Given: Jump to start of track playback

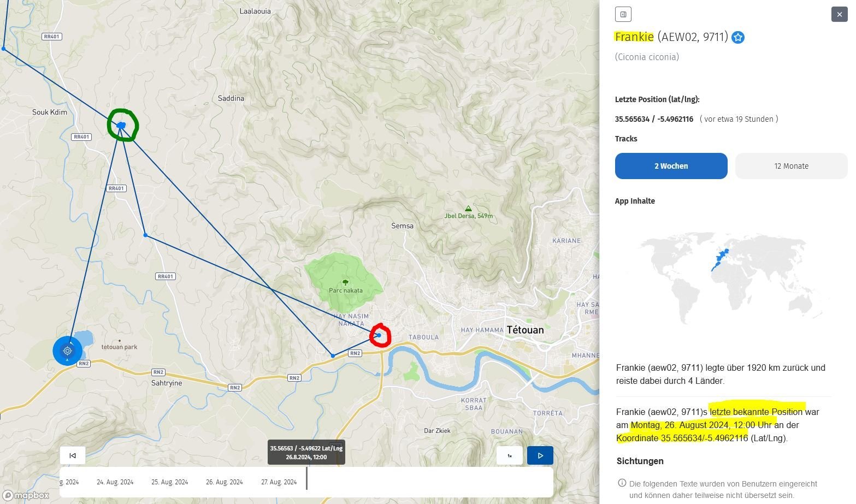Looking at the screenshot, I should 73,455.
